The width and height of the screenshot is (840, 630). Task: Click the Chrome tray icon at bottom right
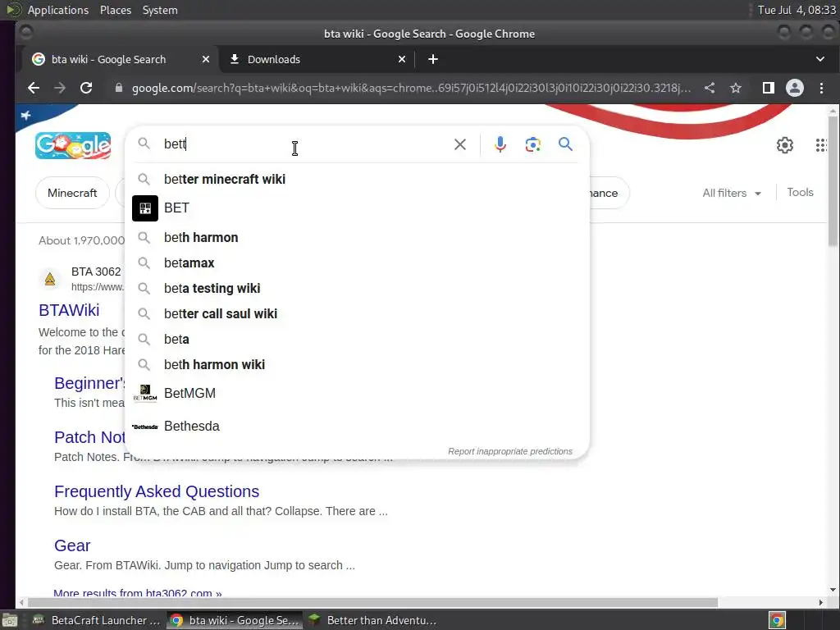click(x=777, y=621)
